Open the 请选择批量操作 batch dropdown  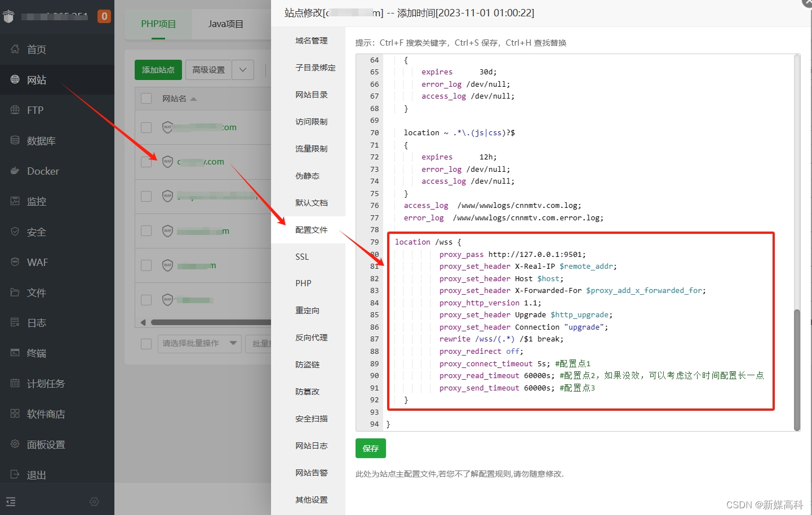(199, 343)
